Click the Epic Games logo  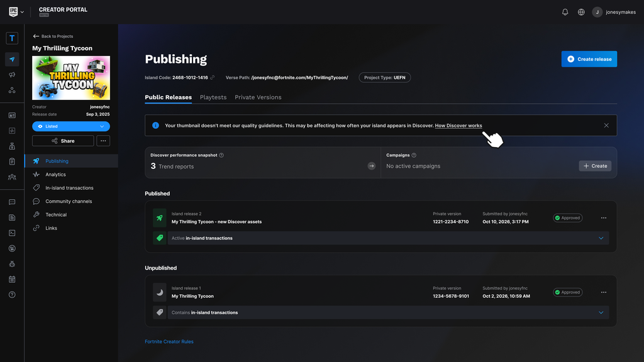[13, 12]
